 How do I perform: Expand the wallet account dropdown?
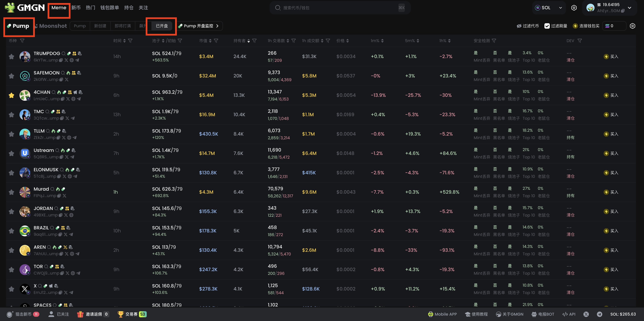pyautogui.click(x=630, y=8)
